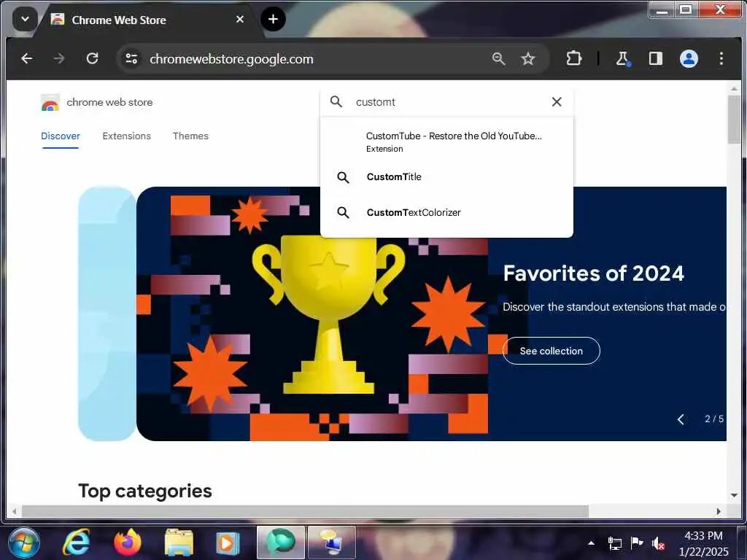Click the scroll left arrow
This screenshot has width=747, height=560.
click(15, 511)
